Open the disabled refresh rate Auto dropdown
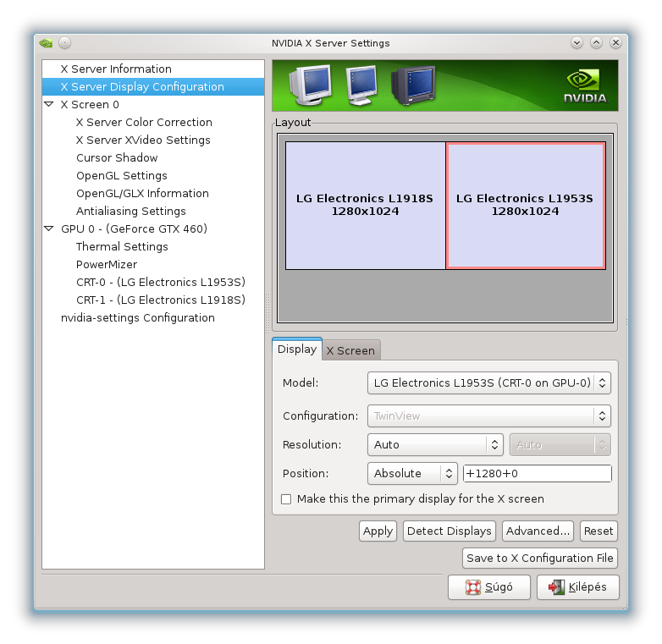The width and height of the screenshot is (662, 644). click(560, 445)
